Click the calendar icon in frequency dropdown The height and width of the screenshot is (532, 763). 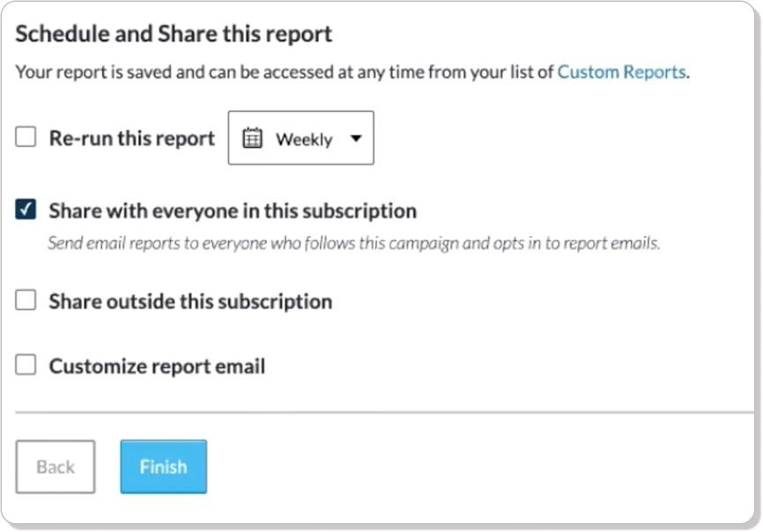pos(252,138)
